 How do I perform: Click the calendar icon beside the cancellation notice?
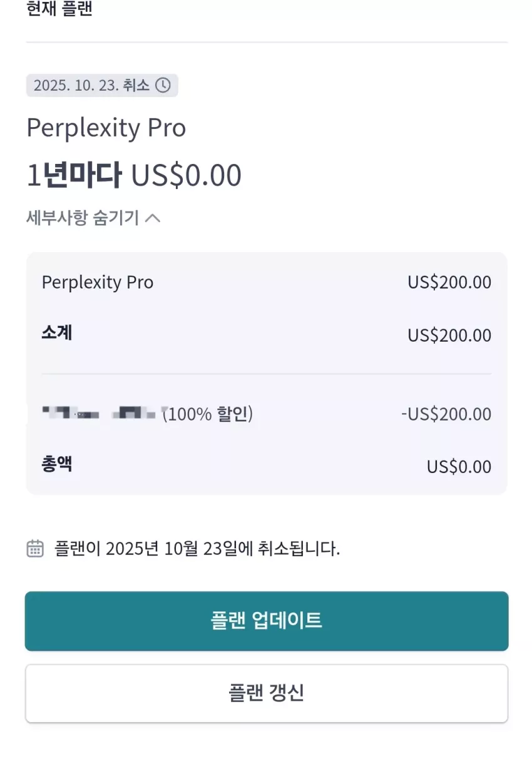(35, 549)
